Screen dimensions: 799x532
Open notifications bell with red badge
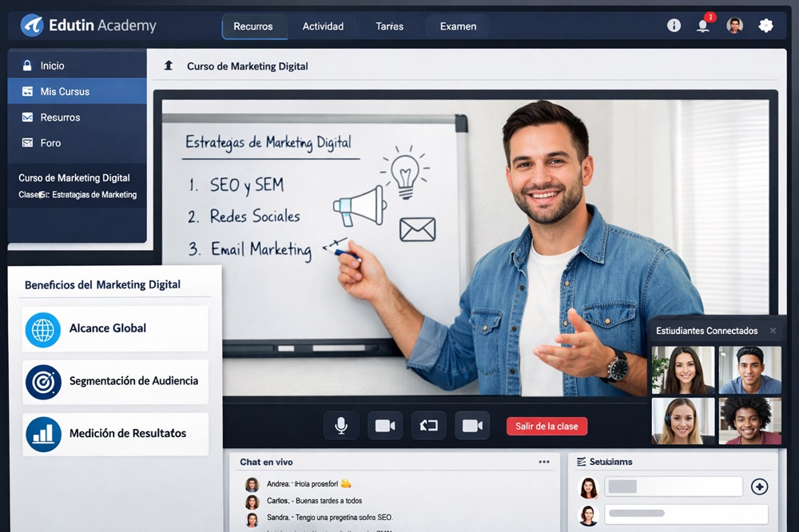(703, 26)
